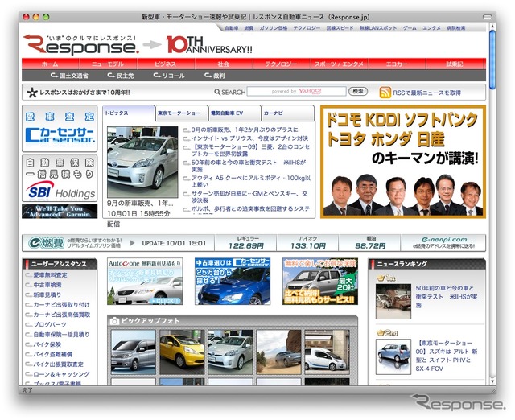Open ローン＆キャッシング link

coord(61,374)
